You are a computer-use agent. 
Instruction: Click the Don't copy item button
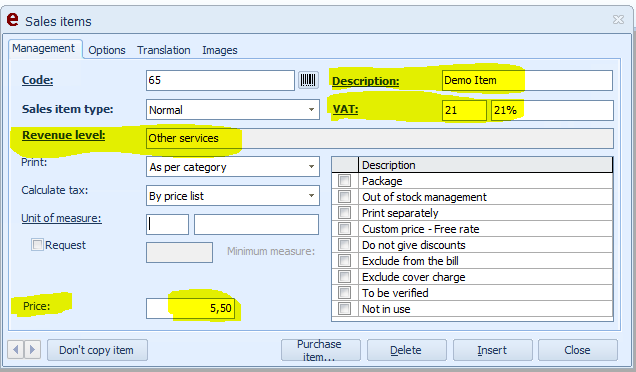tap(97, 350)
